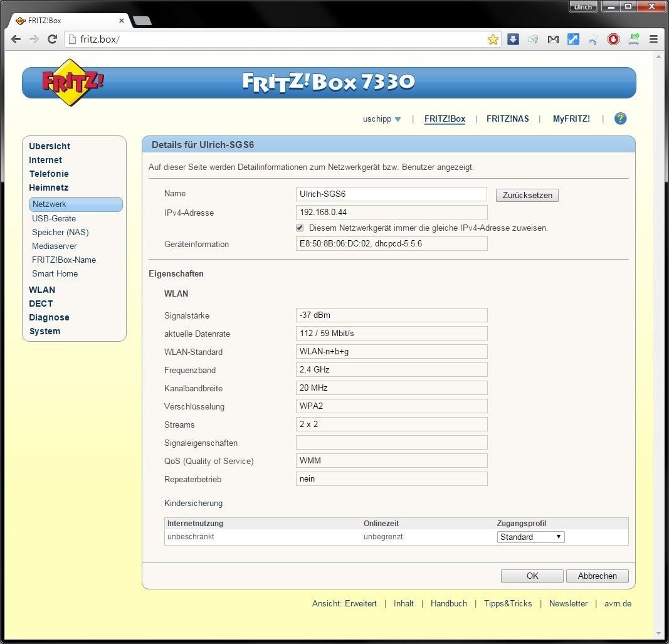Close the FRITZ!Box browser tab

pos(122,21)
